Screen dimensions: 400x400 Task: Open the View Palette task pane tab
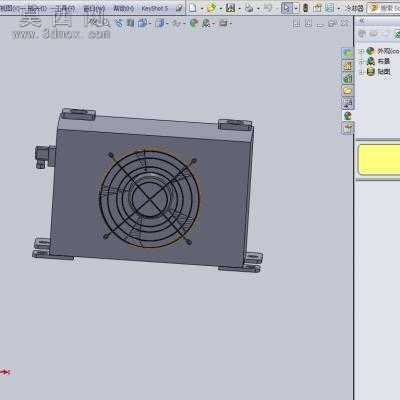pyautogui.click(x=348, y=103)
